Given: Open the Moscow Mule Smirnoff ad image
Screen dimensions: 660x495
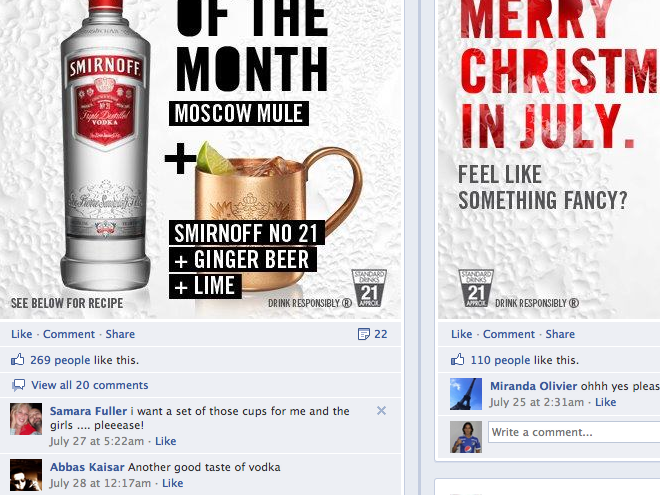Looking at the screenshot, I should (x=200, y=159).
